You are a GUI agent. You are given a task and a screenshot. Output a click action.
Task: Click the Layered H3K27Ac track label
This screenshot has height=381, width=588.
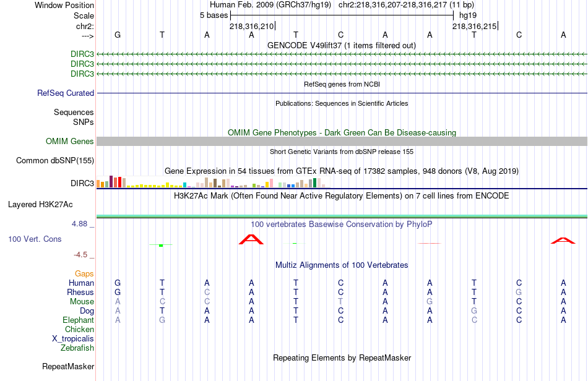click(x=40, y=205)
